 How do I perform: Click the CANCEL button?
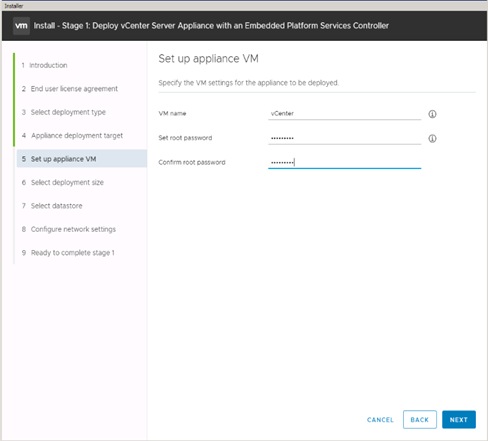[380, 420]
